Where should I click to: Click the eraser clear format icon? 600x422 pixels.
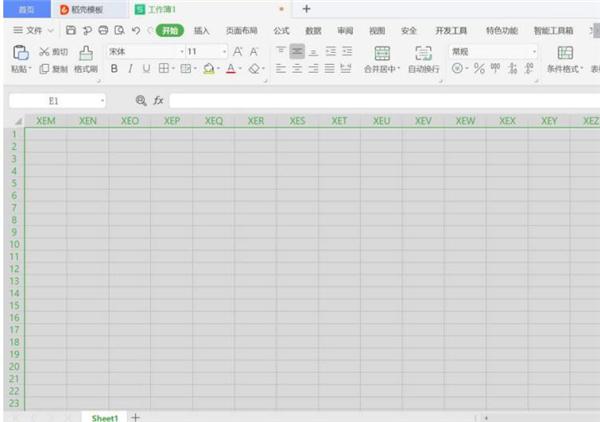[x=254, y=69]
